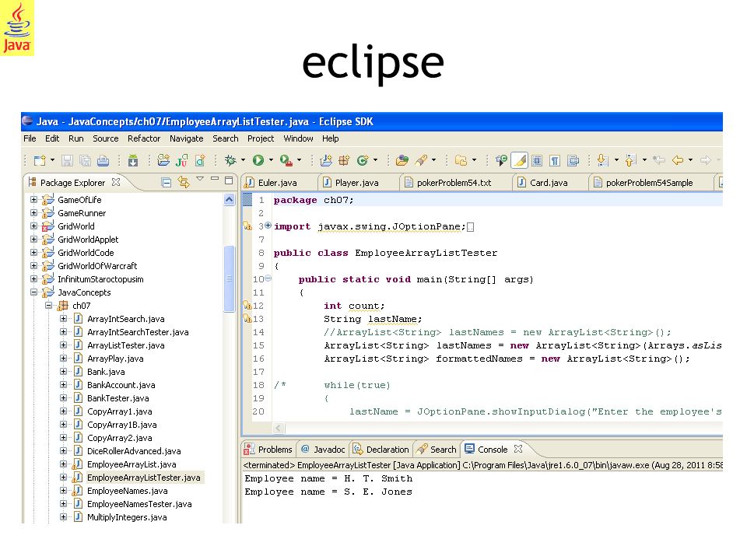Open the Refactor menu
This screenshot has height=560, width=747.
(x=144, y=138)
